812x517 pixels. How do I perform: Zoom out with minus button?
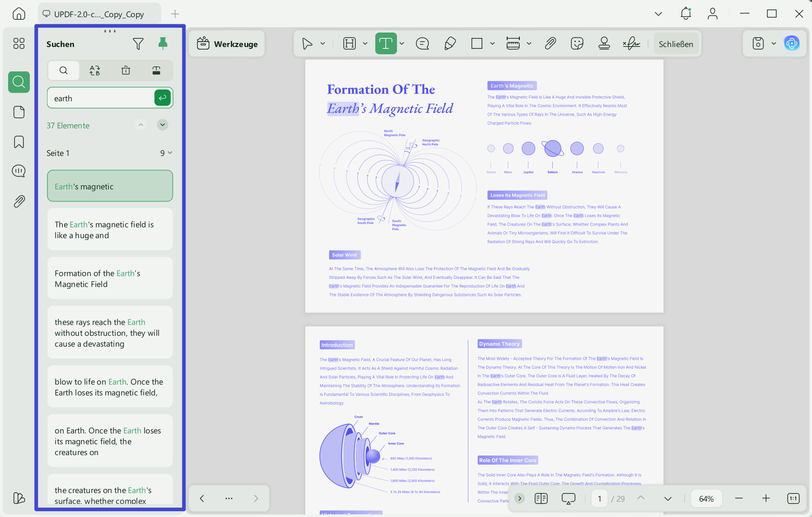click(x=739, y=498)
